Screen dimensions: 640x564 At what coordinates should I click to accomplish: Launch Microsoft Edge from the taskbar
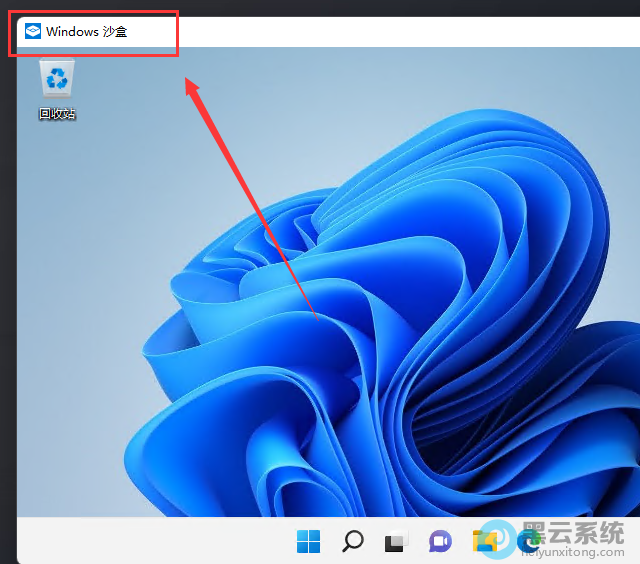[527, 542]
